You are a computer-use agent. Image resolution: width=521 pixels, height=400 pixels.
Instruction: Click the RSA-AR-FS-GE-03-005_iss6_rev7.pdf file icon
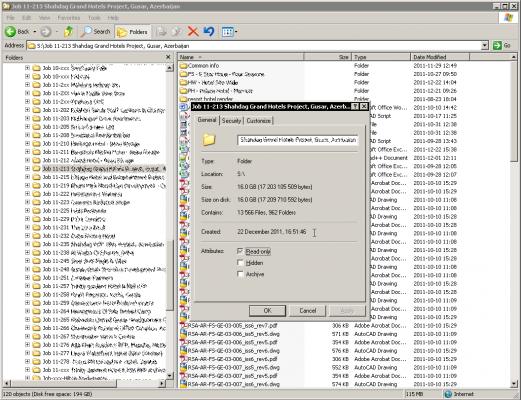tap(183, 326)
